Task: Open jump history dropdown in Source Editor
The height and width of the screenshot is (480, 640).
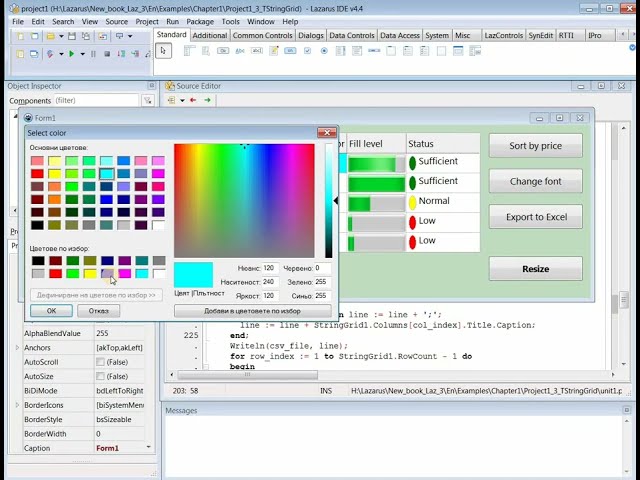Action: [182, 100]
